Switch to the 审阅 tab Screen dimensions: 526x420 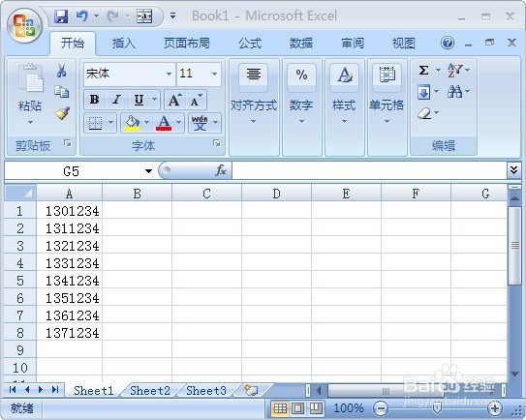(353, 44)
